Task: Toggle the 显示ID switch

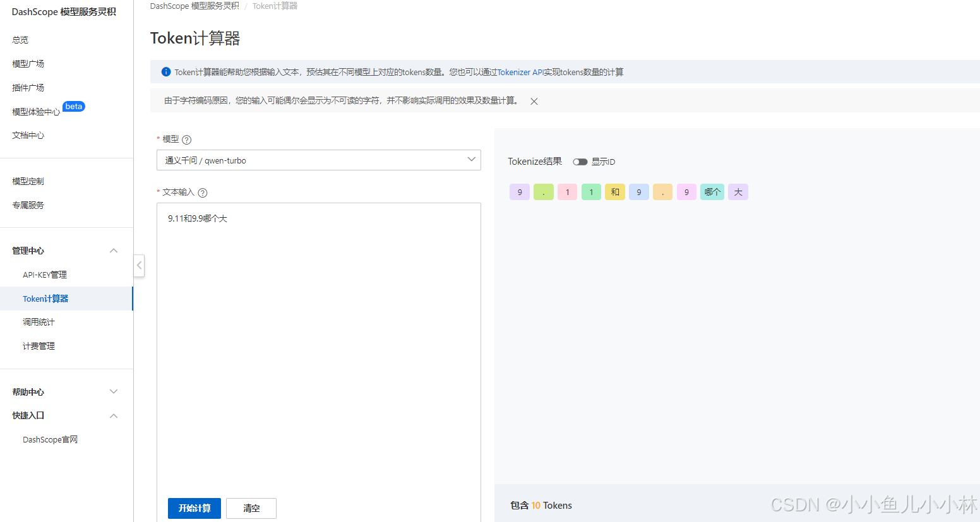Action: pos(580,162)
